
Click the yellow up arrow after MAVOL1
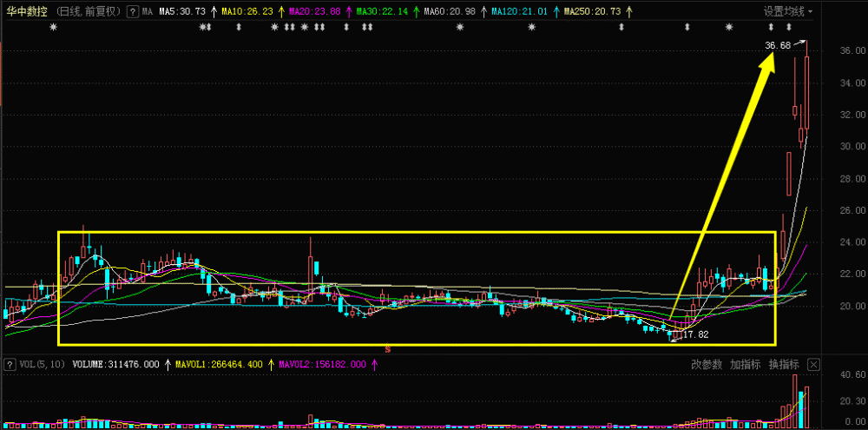271,365
